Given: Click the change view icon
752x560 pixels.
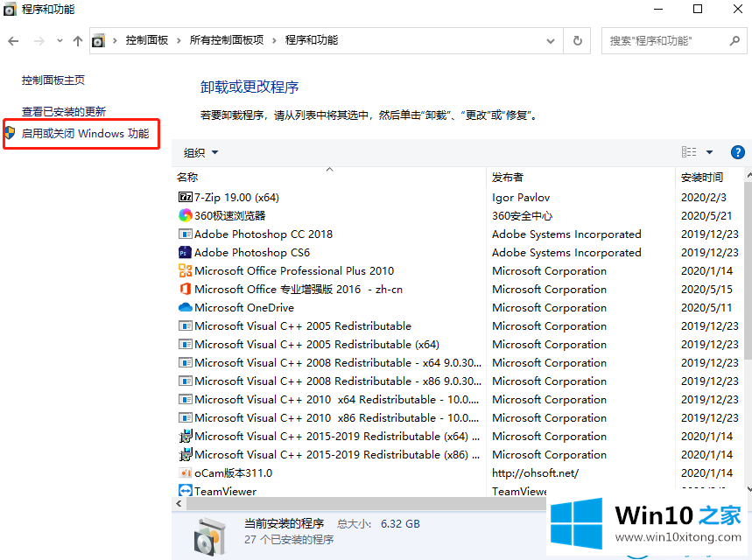Looking at the screenshot, I should (x=689, y=152).
